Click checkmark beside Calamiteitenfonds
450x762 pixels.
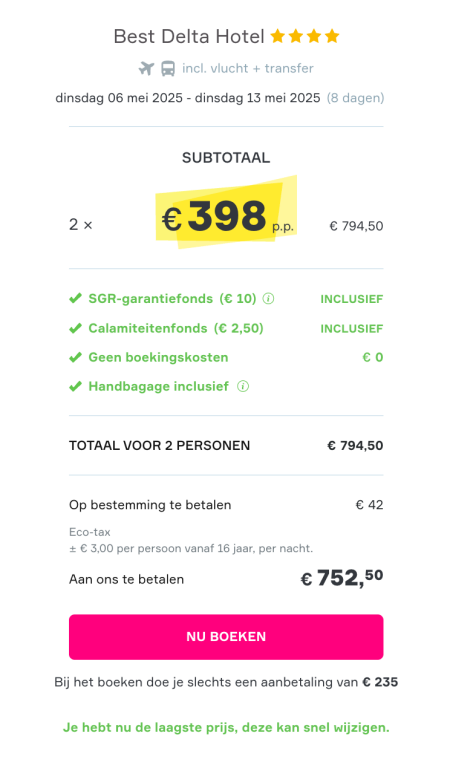(75, 329)
